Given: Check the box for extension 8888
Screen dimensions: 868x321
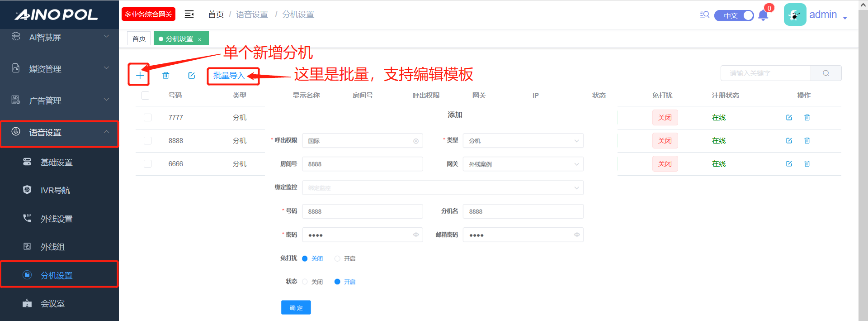Looking at the screenshot, I should tap(147, 141).
